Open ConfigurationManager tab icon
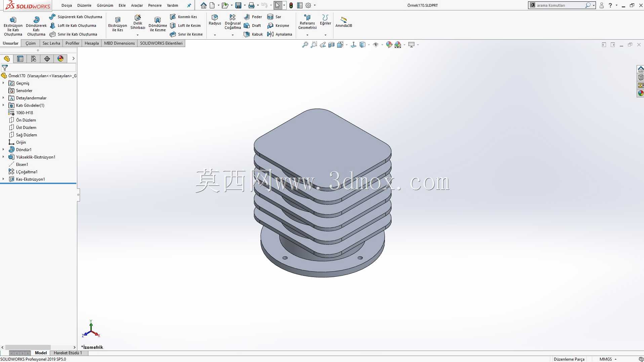The width and height of the screenshot is (644, 362). click(34, 59)
